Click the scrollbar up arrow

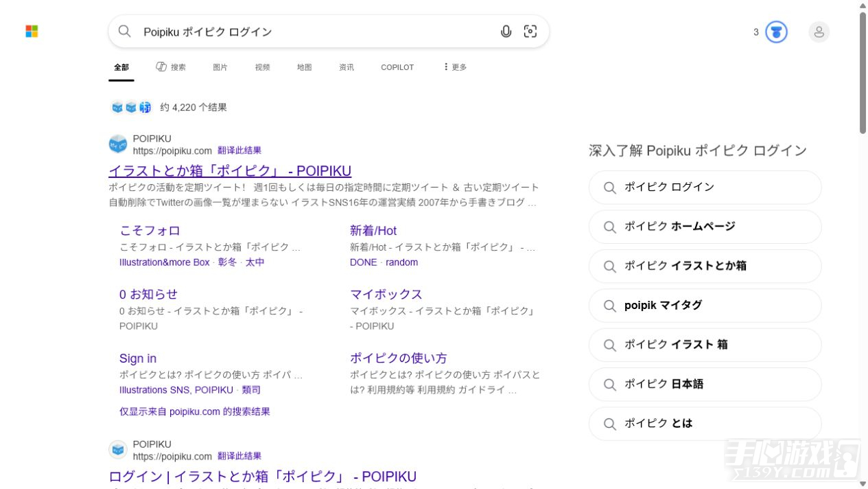[x=863, y=5]
